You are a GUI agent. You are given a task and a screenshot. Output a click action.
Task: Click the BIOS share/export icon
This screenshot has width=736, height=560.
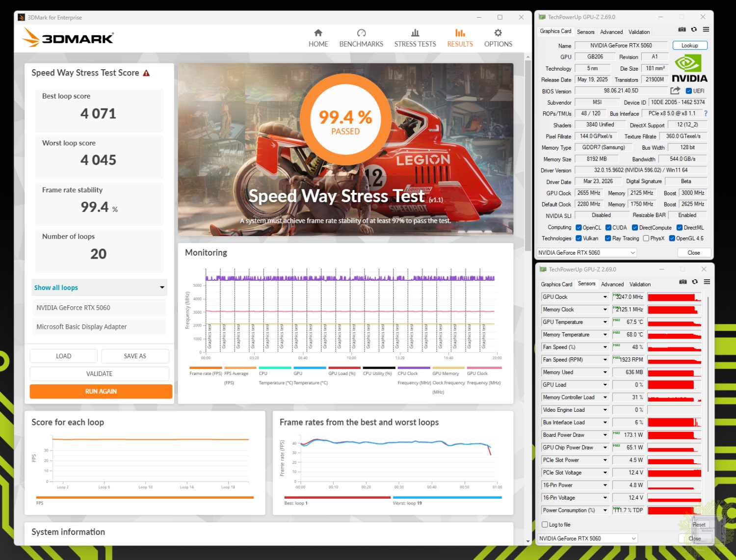coord(675,91)
